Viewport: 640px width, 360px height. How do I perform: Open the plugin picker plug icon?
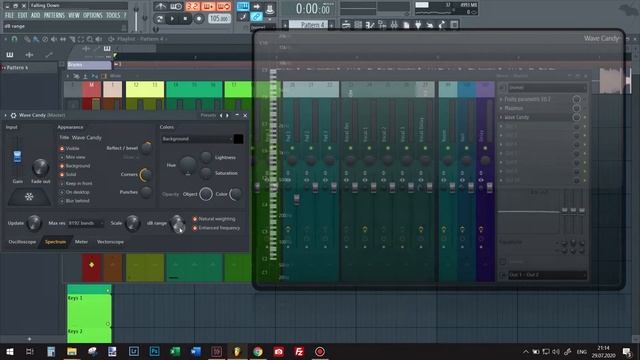tap(418, 25)
